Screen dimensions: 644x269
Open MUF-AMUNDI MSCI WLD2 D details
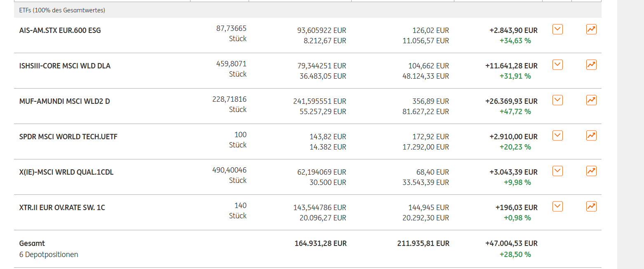pyautogui.click(x=64, y=101)
